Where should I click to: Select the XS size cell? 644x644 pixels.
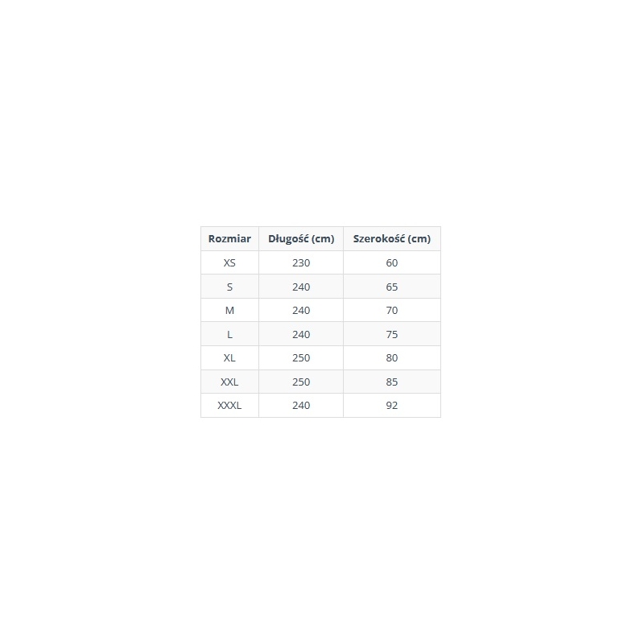tap(229, 262)
